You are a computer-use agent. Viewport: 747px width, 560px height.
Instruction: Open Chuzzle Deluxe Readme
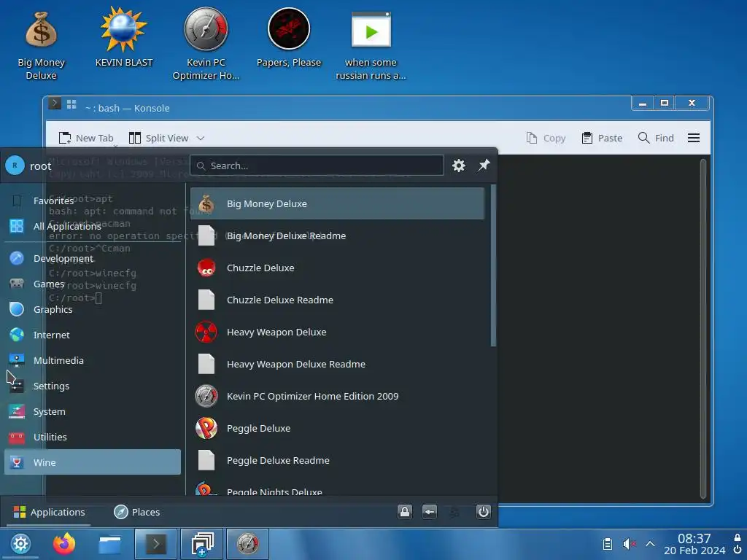[337, 300]
